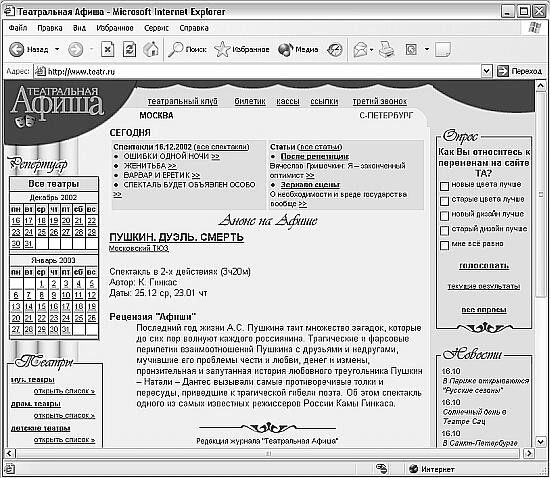This screenshot has height=478, width=550.
Task: Click scroll down arrow of page
Action: tap(541, 442)
